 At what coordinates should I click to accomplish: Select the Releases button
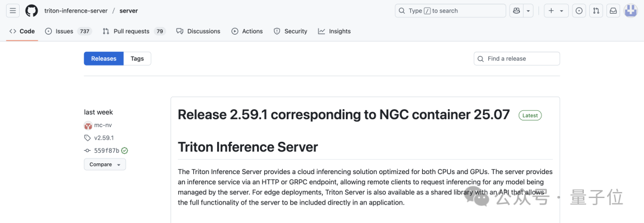click(x=104, y=58)
